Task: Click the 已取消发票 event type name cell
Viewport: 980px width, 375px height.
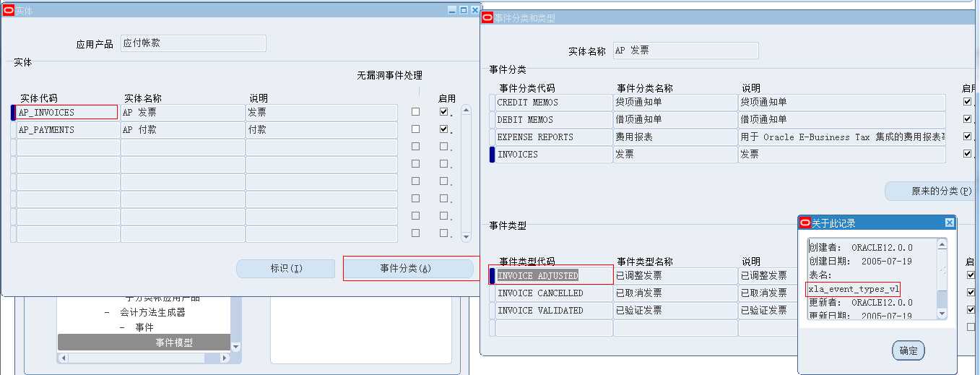Action: pyautogui.click(x=675, y=293)
